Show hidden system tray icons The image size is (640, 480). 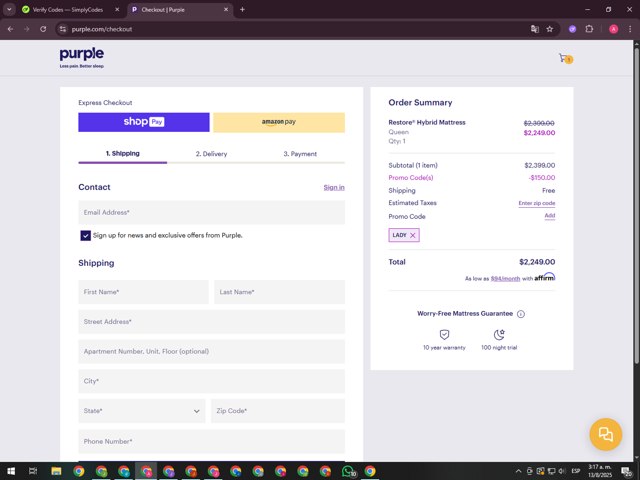(518, 471)
